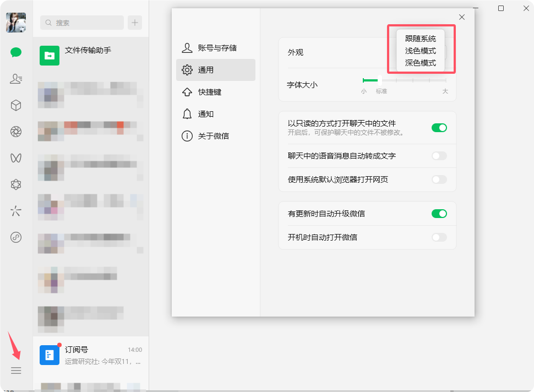The width and height of the screenshot is (534, 392).
Task: Open the hamburger menu at sidebar bottom
Action: point(16,371)
